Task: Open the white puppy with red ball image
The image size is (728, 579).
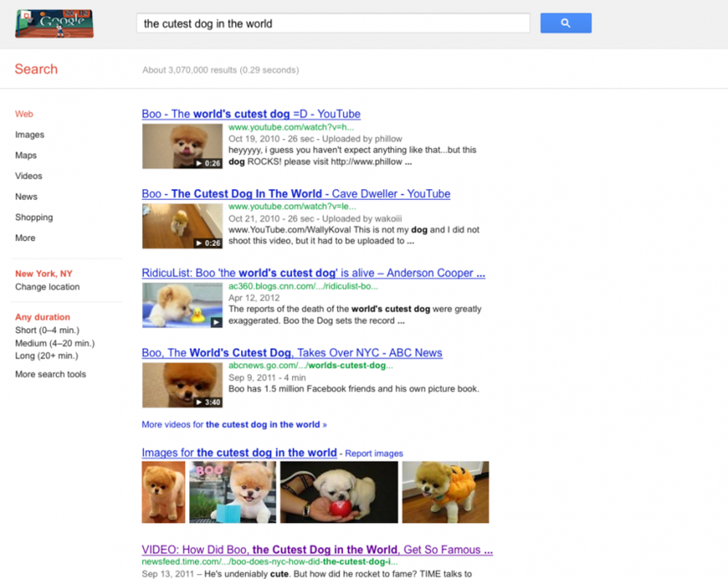Action: [x=339, y=492]
